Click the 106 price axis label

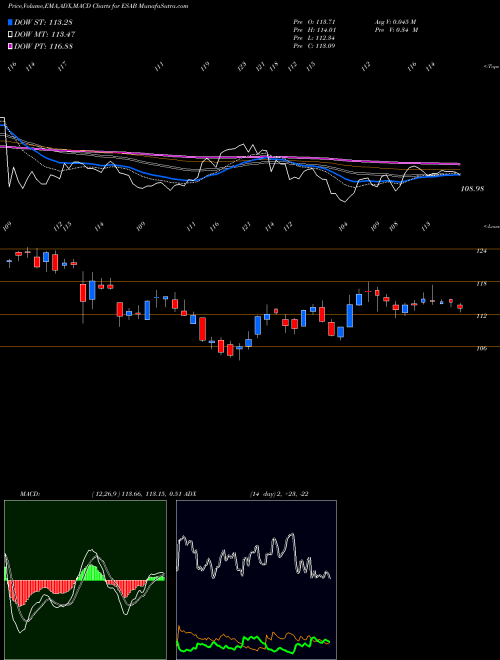481,349
